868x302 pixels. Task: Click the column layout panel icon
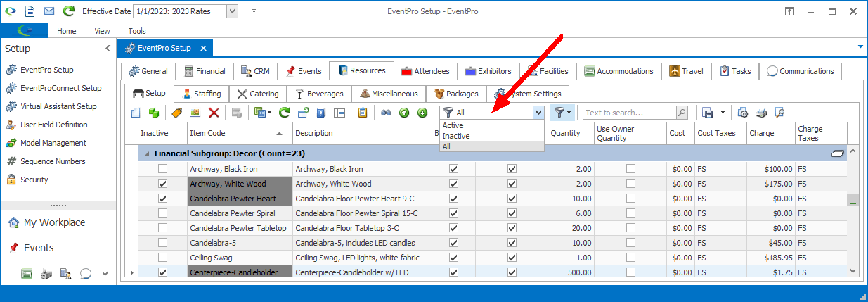tap(339, 113)
